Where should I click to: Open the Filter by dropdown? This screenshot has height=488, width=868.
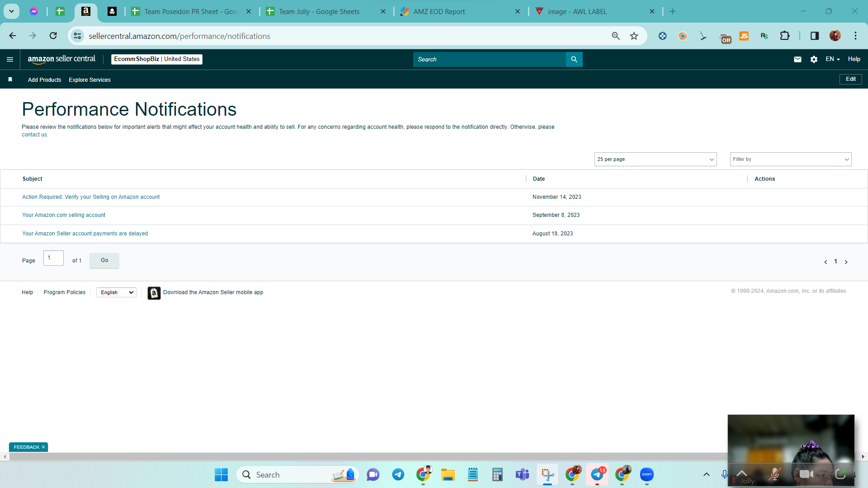(x=791, y=159)
